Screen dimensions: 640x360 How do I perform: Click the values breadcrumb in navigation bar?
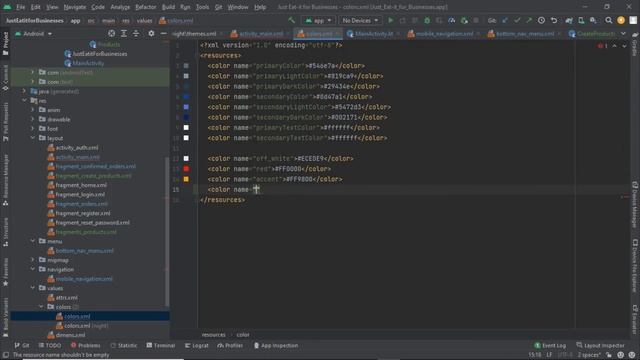pyautogui.click(x=144, y=20)
